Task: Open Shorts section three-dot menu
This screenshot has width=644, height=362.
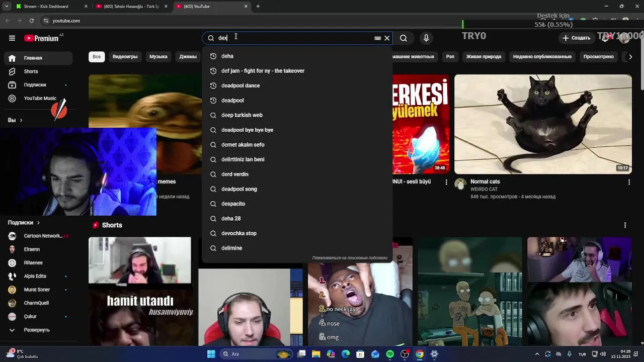Action: point(625,225)
